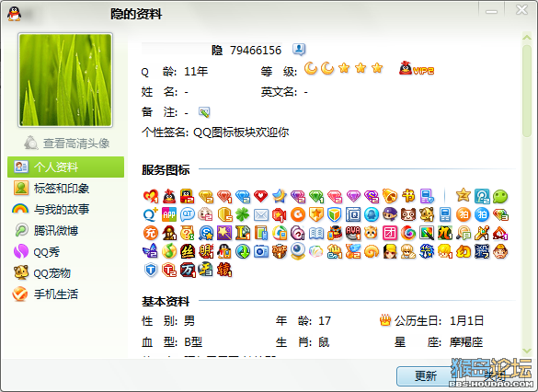The image size is (538, 392).
Task: Click the red heart service icon
Action: point(261,196)
